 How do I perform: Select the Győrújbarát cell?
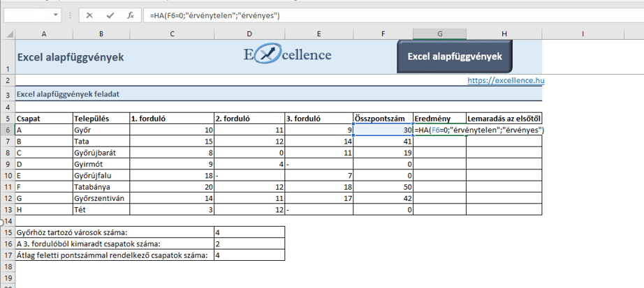(x=101, y=153)
